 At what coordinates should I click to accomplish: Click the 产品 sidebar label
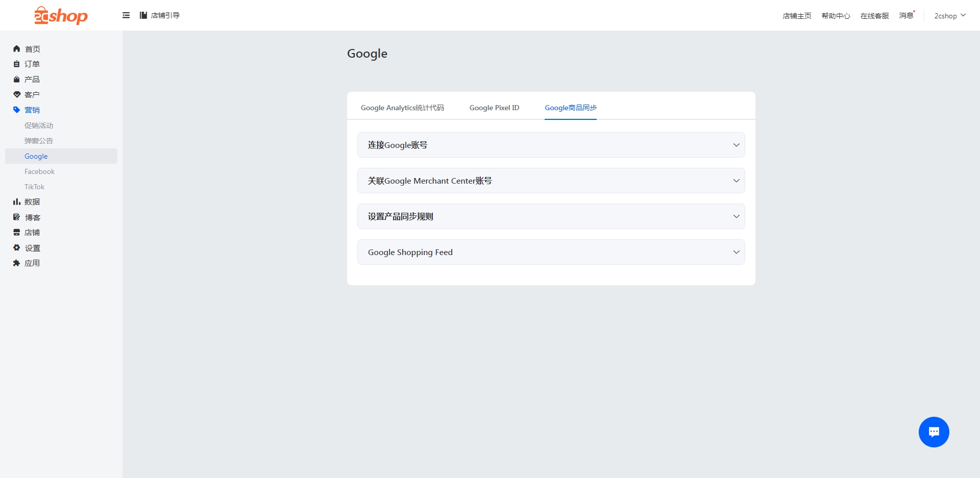32,80
